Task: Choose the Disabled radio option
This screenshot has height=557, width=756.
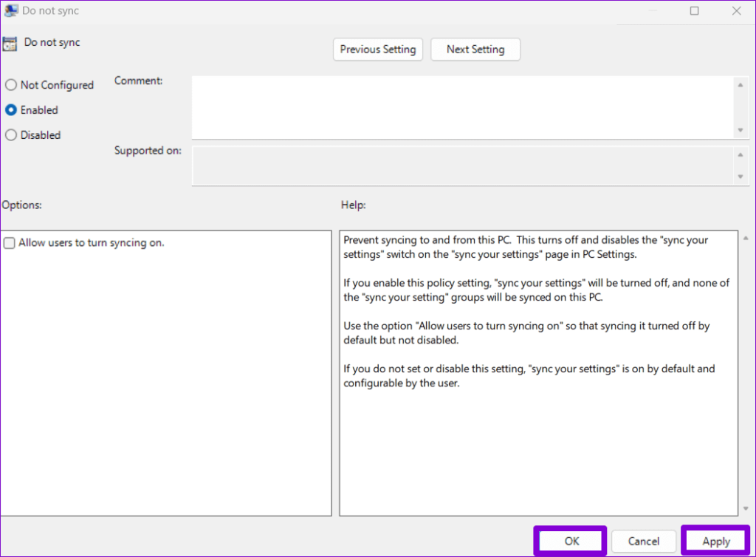Action: pos(11,135)
